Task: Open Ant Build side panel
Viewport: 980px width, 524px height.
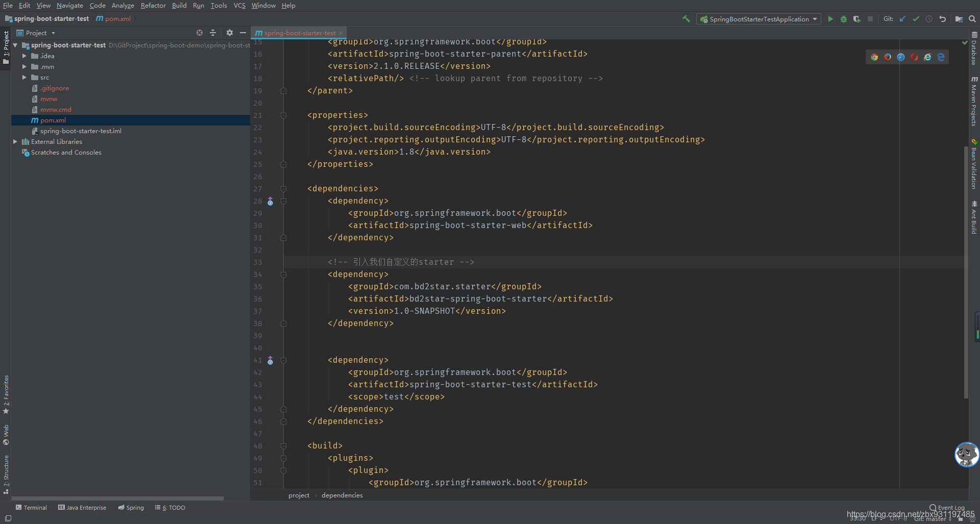Action: click(974, 217)
